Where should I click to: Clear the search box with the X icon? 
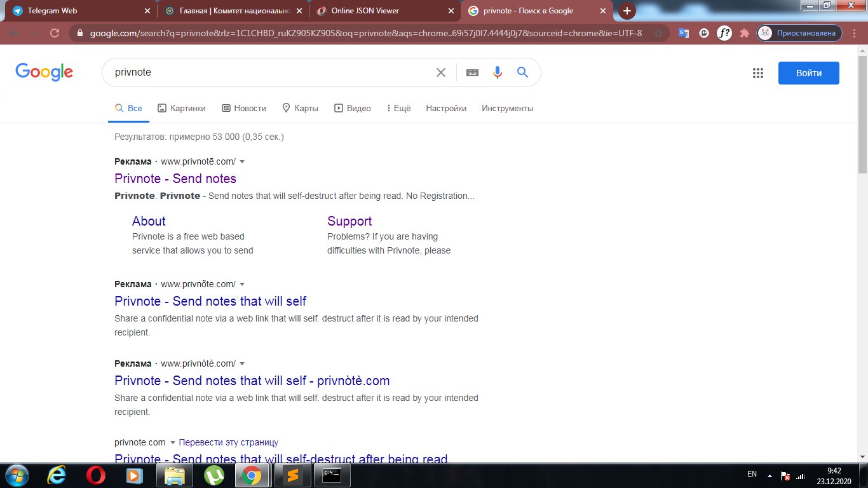click(x=440, y=72)
